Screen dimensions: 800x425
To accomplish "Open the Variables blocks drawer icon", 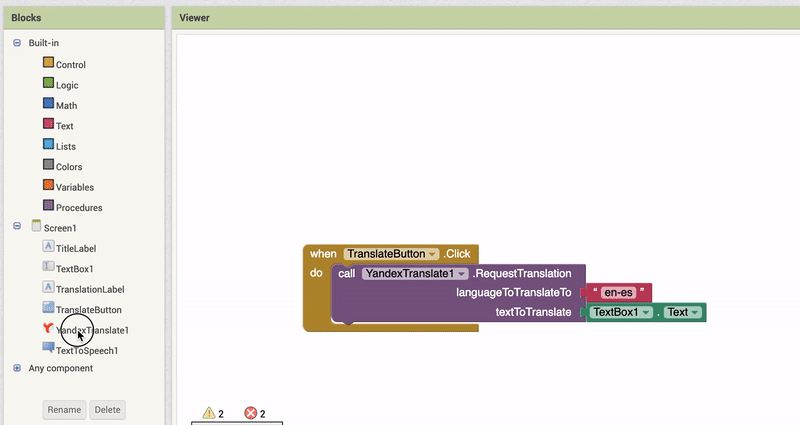I will tap(48, 185).
